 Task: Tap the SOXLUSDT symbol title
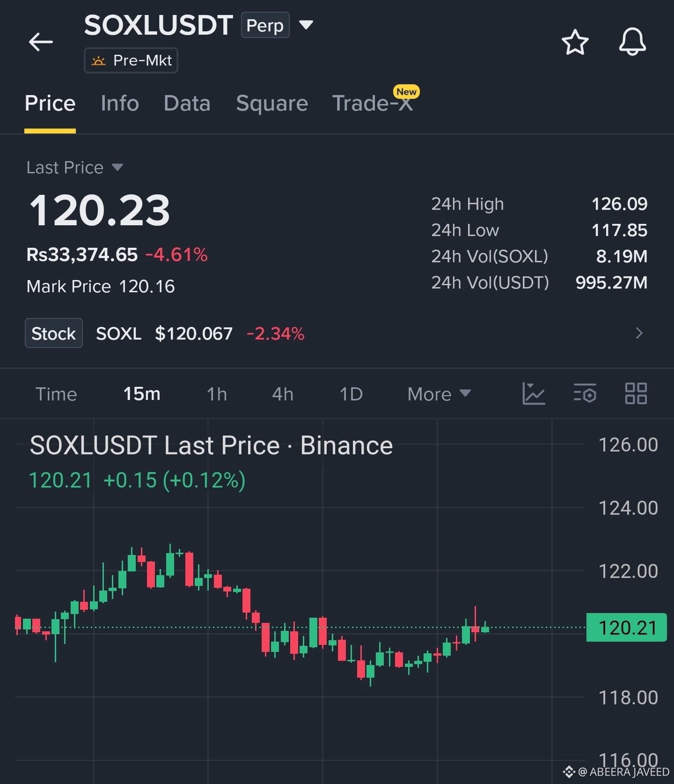(x=158, y=25)
